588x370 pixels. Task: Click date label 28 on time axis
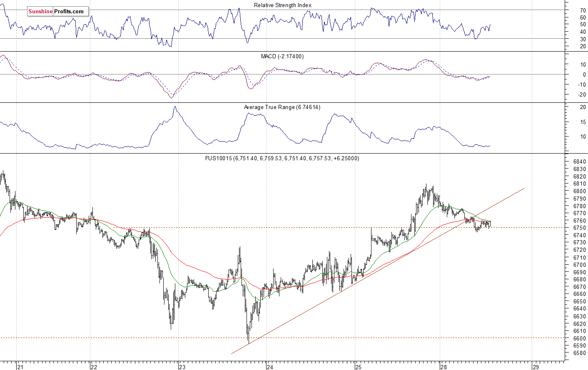click(444, 367)
